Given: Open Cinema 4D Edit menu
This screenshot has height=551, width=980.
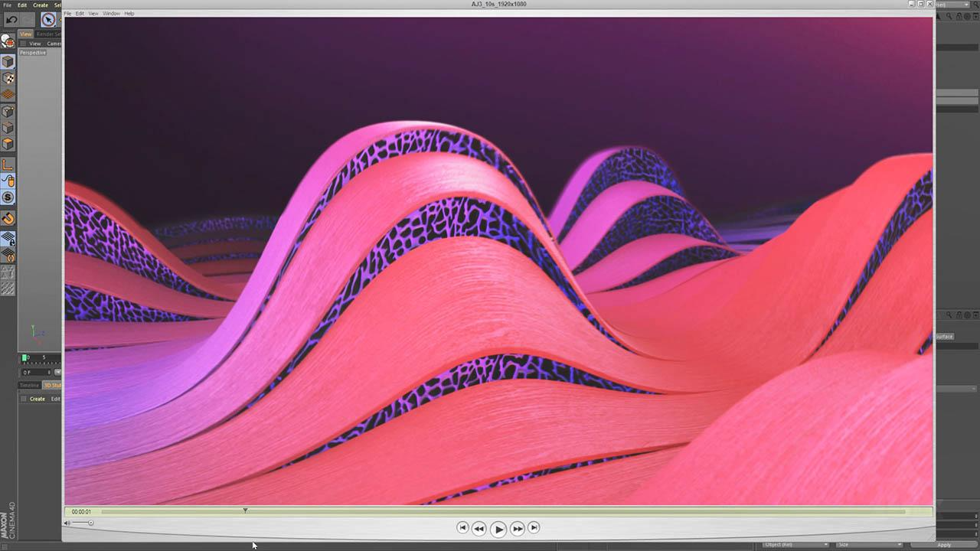Looking at the screenshot, I should point(22,5).
